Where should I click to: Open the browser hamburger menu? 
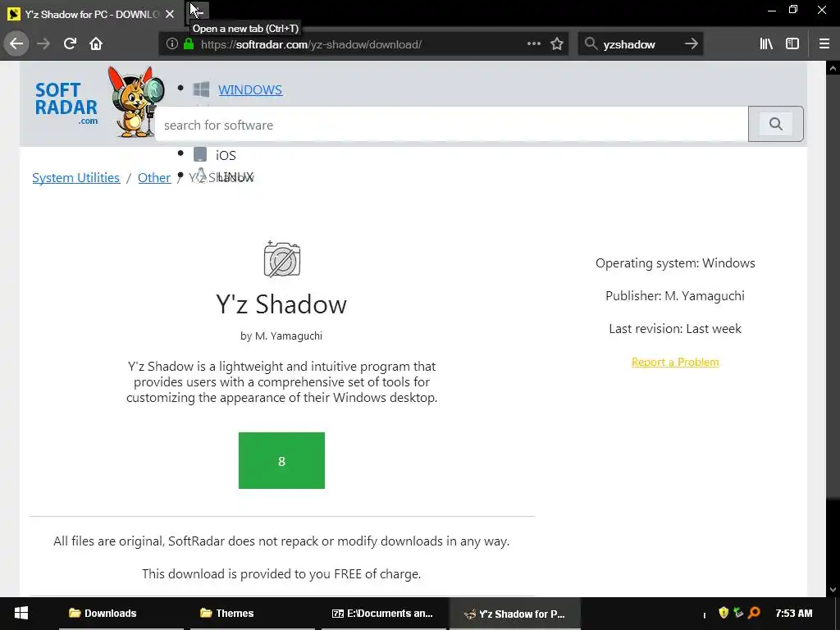(824, 44)
